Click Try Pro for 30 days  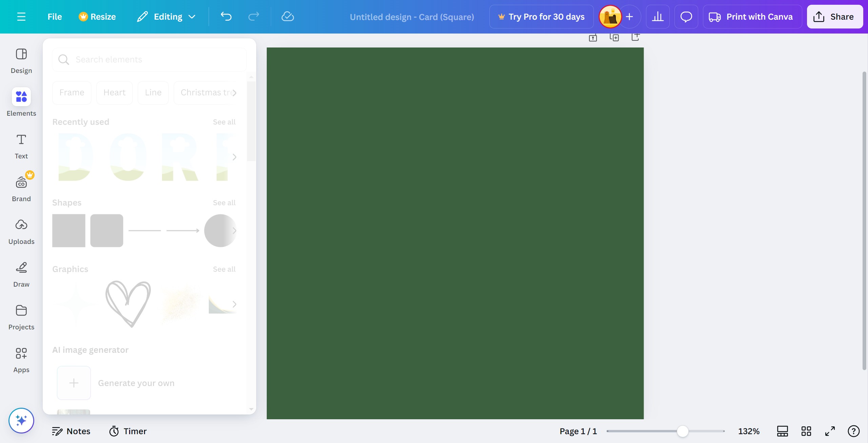click(x=541, y=17)
